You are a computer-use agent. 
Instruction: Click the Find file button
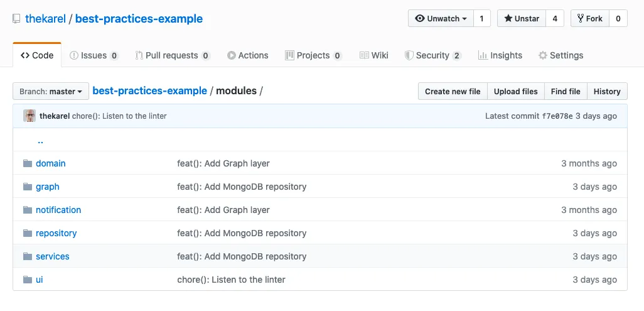coord(566,91)
